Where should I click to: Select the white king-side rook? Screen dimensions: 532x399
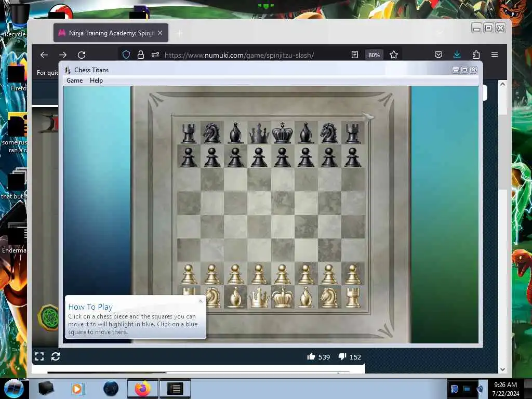click(x=353, y=298)
